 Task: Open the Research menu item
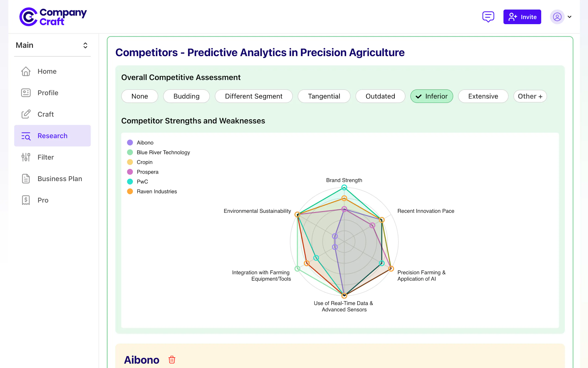tap(52, 136)
